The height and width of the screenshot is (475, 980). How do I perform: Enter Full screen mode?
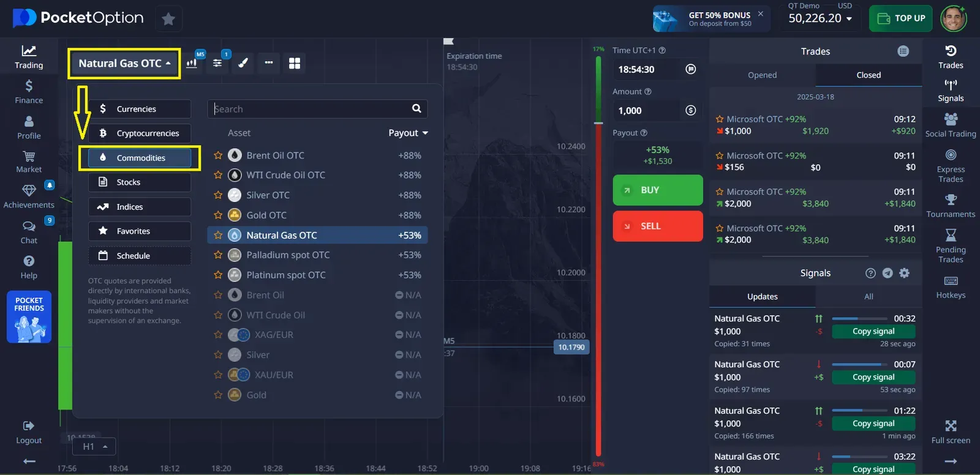pos(950,432)
